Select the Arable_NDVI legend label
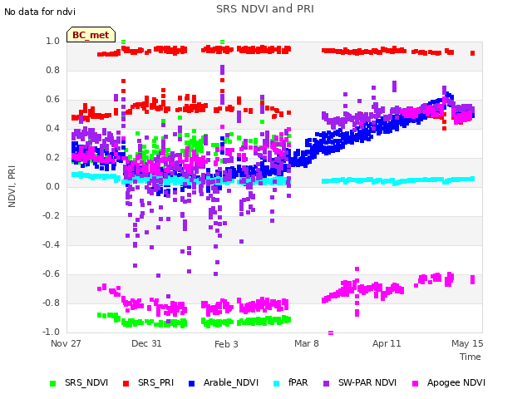Viewport: 532px width, 399px height. [231, 382]
